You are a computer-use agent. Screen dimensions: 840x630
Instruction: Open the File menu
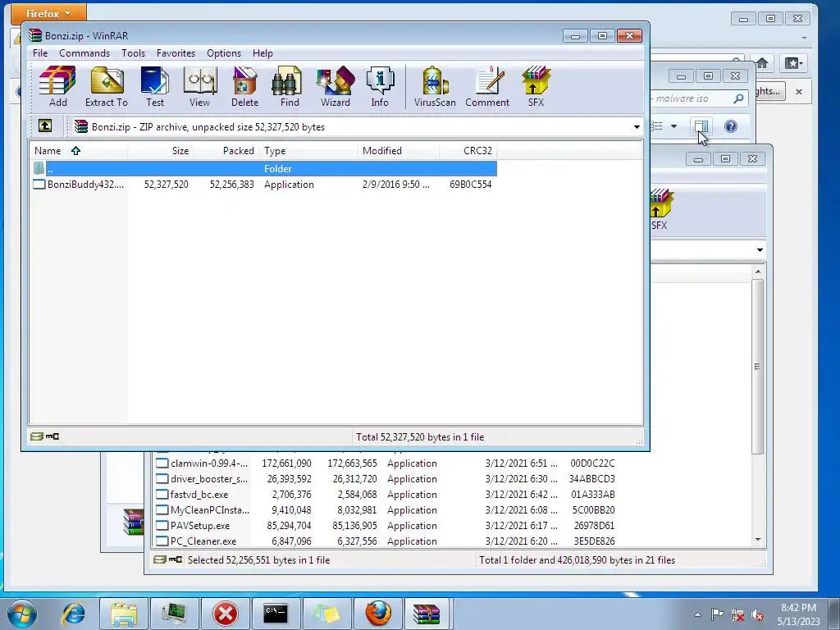[x=40, y=53]
